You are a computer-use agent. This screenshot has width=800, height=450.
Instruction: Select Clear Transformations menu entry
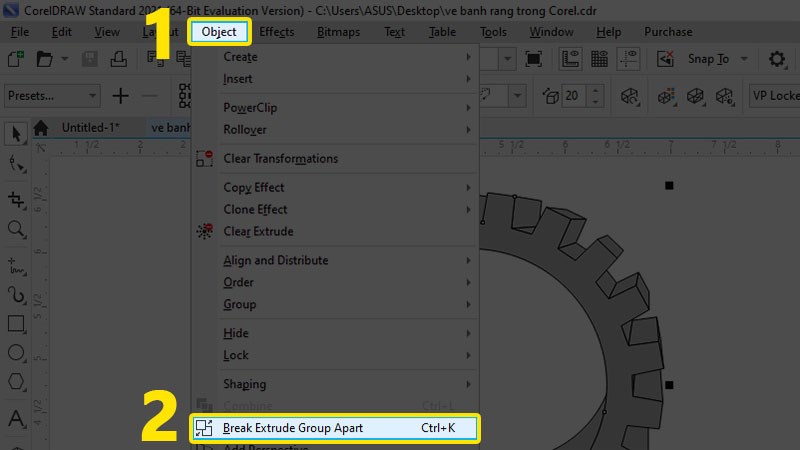[334, 159]
